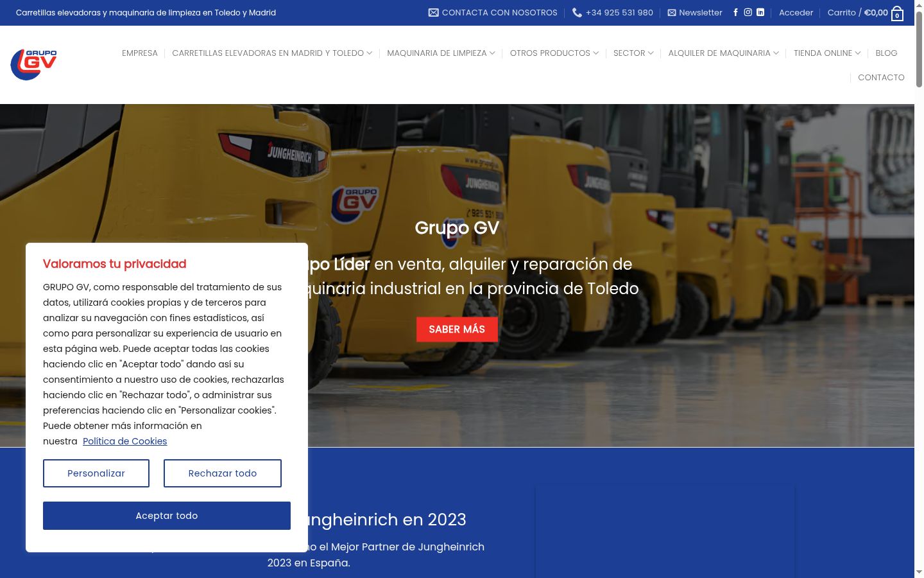This screenshot has height=578, width=924.
Task: Click the Newsletter envelope icon
Action: tap(672, 12)
